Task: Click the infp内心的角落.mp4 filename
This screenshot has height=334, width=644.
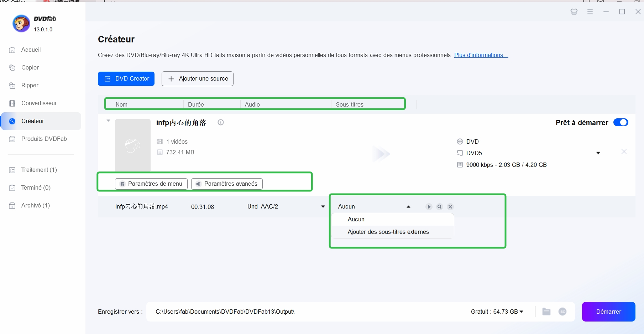Action: tap(141, 207)
